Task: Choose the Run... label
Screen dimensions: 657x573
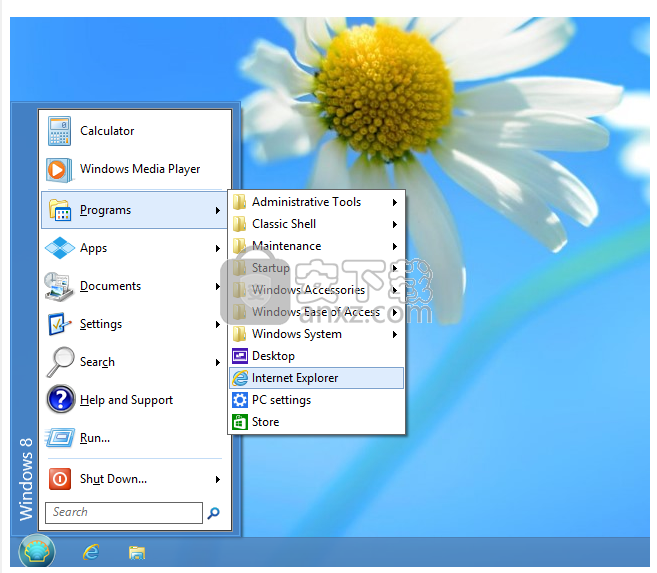Action: (95, 438)
